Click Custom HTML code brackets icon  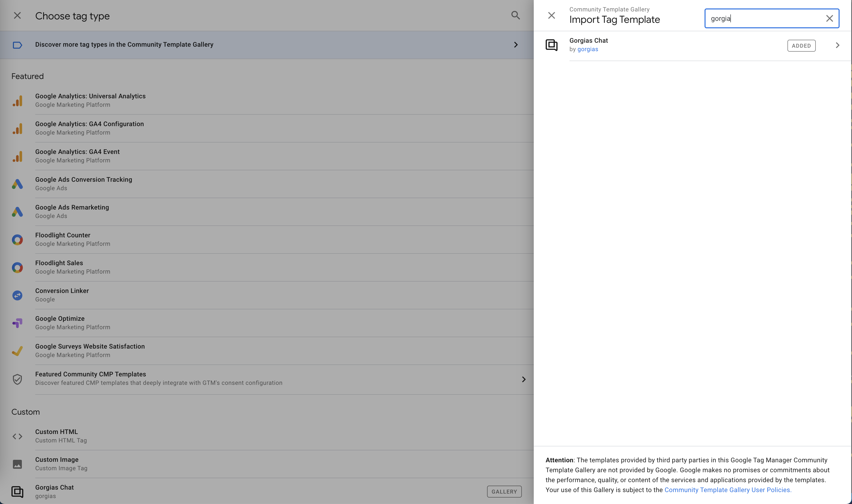coord(17,436)
